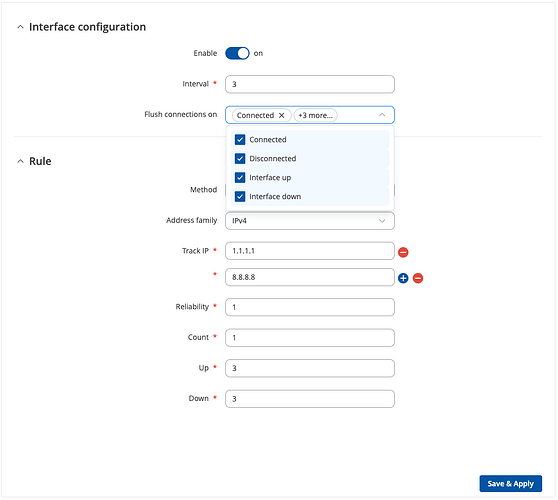Click the Up value field

(x=310, y=368)
